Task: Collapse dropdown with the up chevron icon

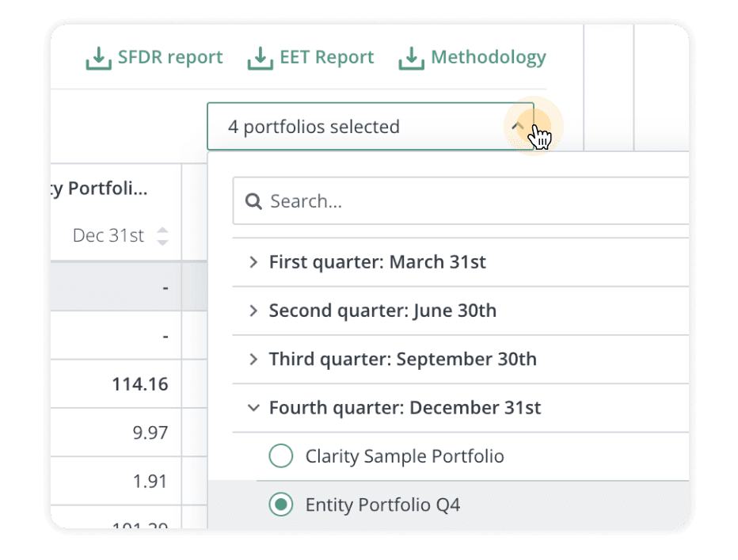Action: (518, 126)
